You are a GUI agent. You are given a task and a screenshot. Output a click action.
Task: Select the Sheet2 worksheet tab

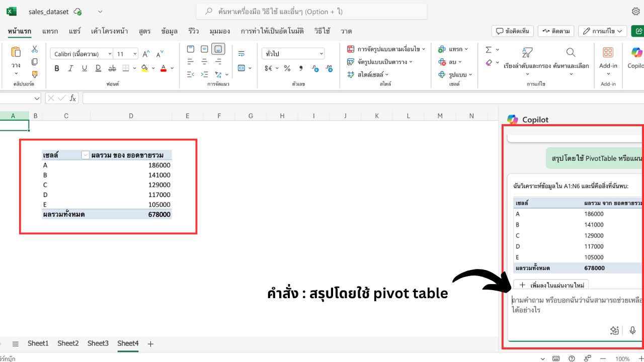(x=68, y=343)
